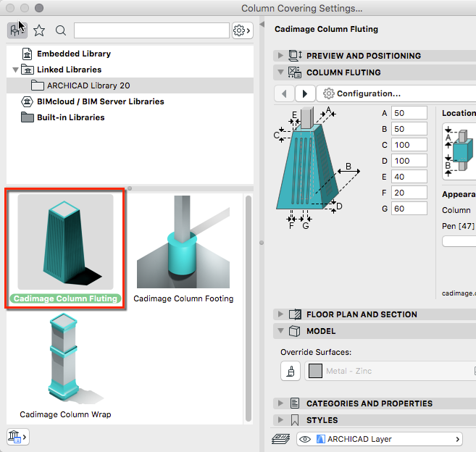Click the Floor Plan and Section icon
The image size is (476, 452).
pyautogui.click(x=295, y=314)
